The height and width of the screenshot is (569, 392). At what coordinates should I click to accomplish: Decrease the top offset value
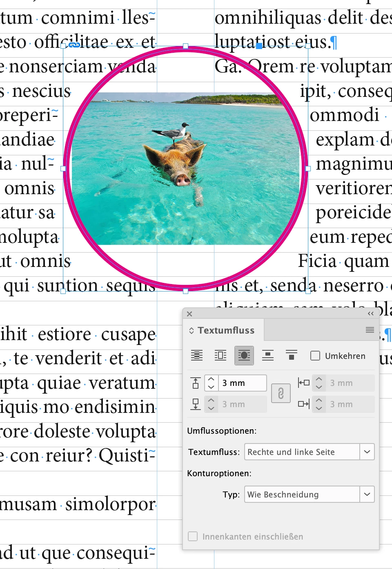tap(211, 387)
